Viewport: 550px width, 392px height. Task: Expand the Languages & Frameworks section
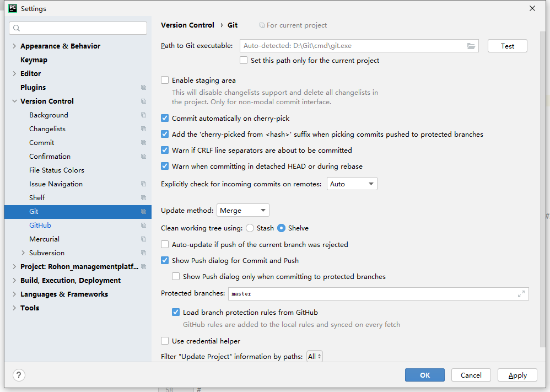(14, 294)
